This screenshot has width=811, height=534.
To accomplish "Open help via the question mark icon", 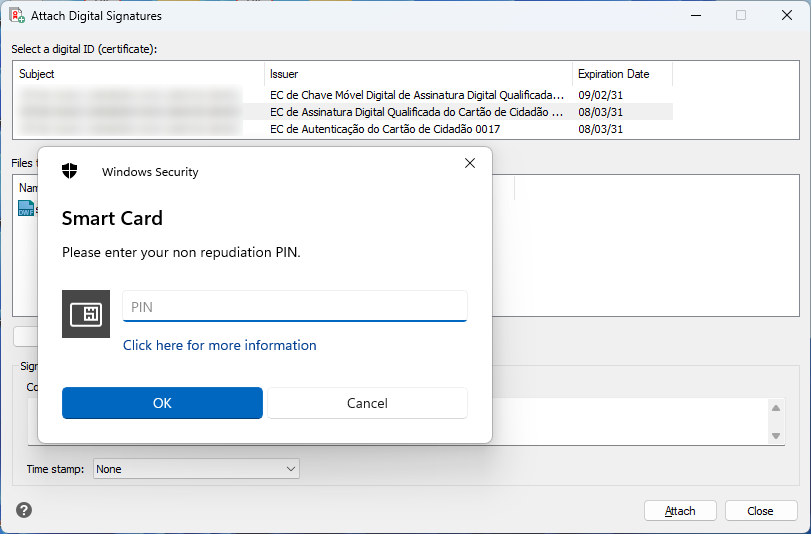I will (24, 510).
